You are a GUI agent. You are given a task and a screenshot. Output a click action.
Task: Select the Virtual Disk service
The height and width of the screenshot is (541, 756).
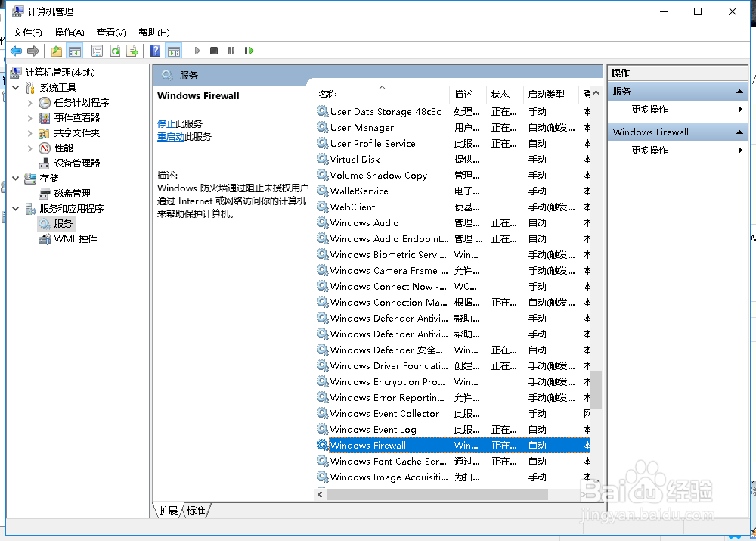point(453,159)
